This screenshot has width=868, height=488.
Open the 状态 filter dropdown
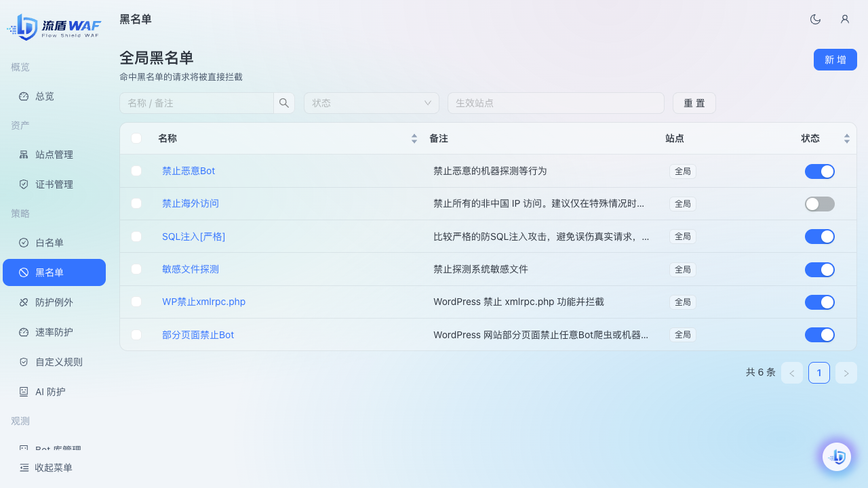coord(372,103)
